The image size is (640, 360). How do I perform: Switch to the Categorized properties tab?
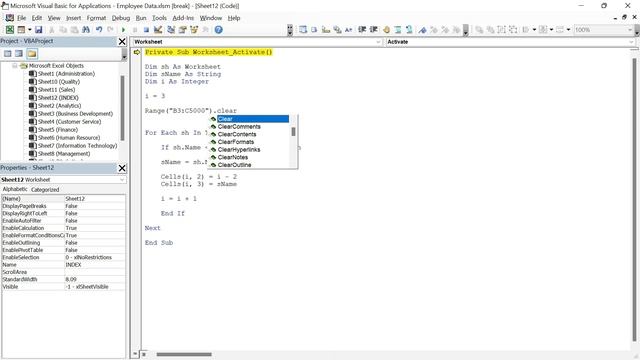(45, 189)
